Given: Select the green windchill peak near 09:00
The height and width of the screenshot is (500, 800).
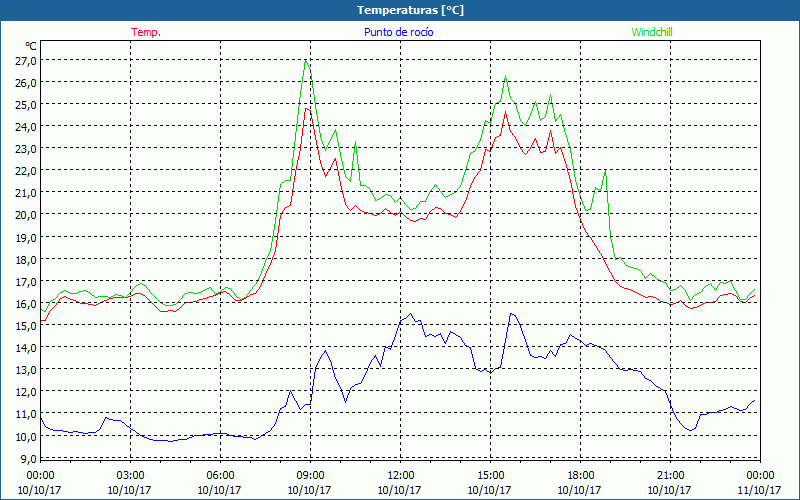Looking at the screenshot, I should coord(306,61).
